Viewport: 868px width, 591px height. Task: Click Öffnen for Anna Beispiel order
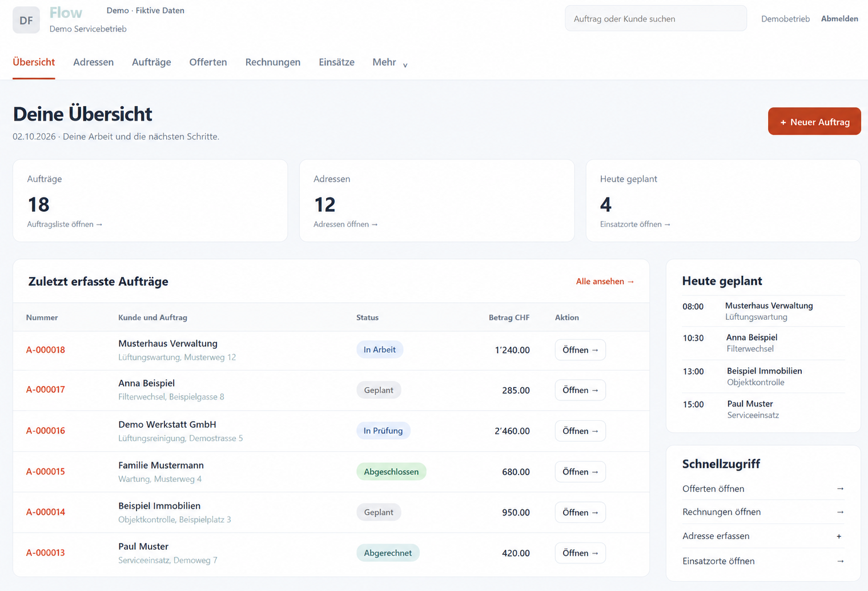pyautogui.click(x=580, y=390)
